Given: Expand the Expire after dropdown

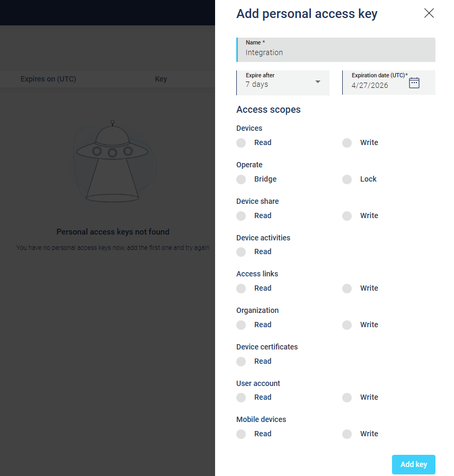Looking at the screenshot, I should (317, 82).
